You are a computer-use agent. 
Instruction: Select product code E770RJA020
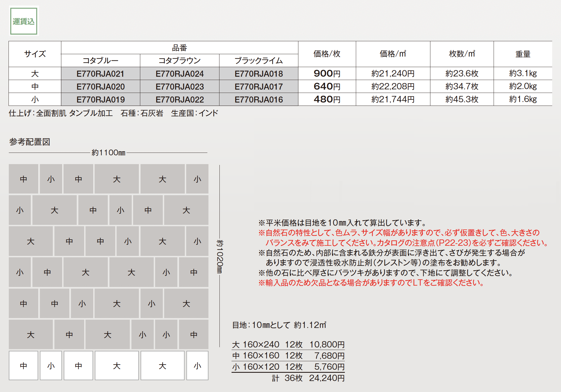pos(100,87)
